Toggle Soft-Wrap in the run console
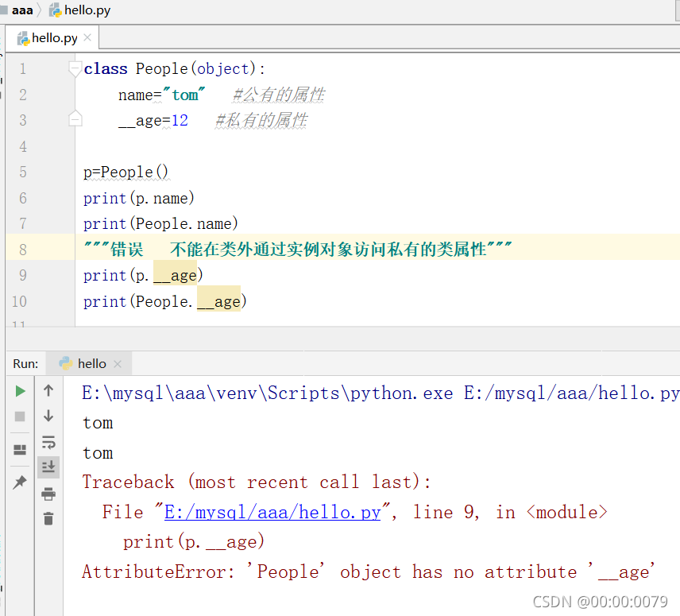Viewport: 680px width, 616px height. [x=48, y=442]
